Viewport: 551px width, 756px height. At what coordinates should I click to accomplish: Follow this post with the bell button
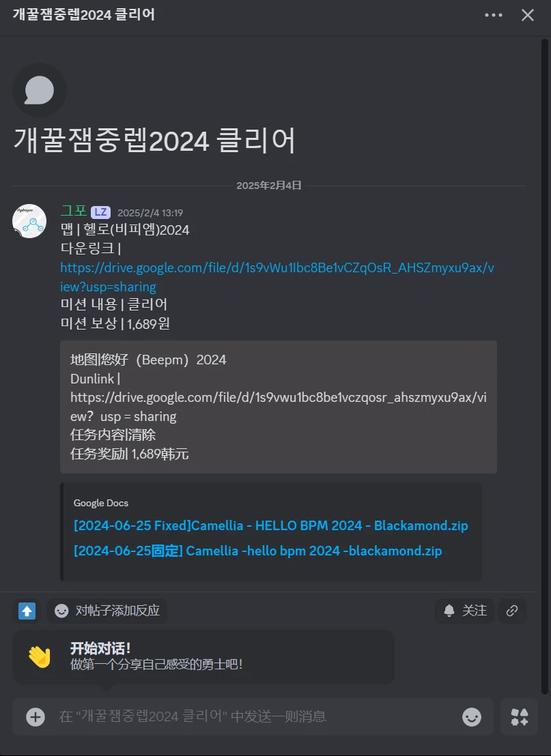point(465,611)
